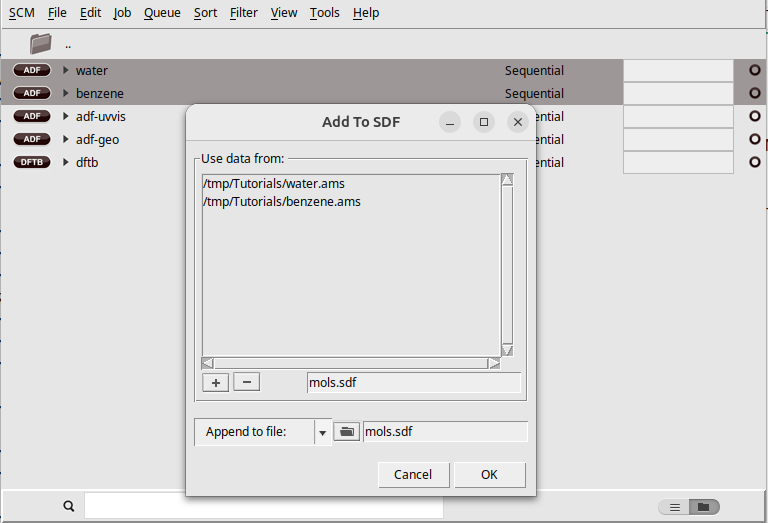Click status circle for dftb job
The height and width of the screenshot is (523, 768).
coord(755,163)
